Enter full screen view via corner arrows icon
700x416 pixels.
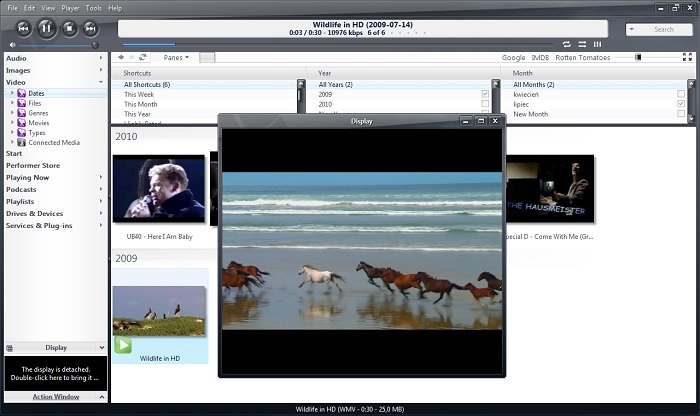tap(687, 57)
